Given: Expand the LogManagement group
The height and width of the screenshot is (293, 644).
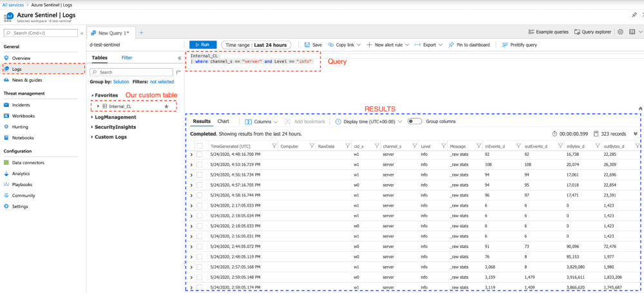Looking at the screenshot, I should tap(92, 117).
